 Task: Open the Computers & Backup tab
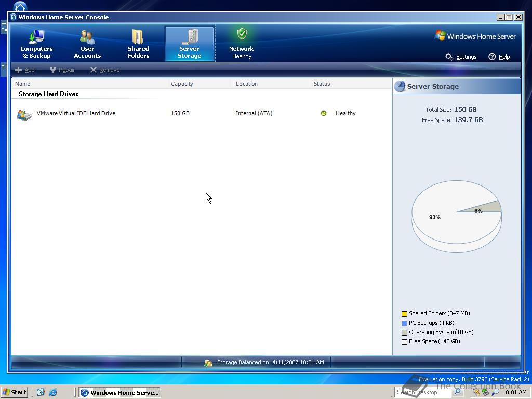click(x=36, y=44)
